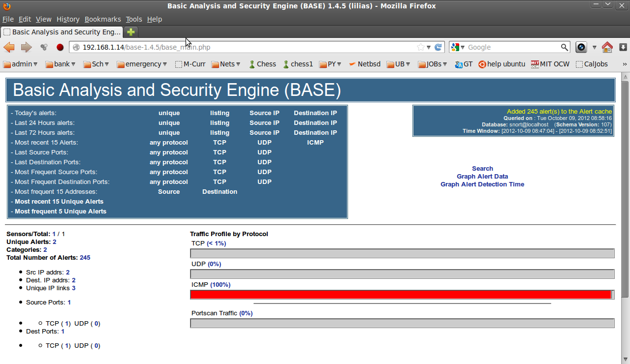Viewport: 630px width, 364px height.
Task: Open the Edit menu
Action: pos(25,19)
